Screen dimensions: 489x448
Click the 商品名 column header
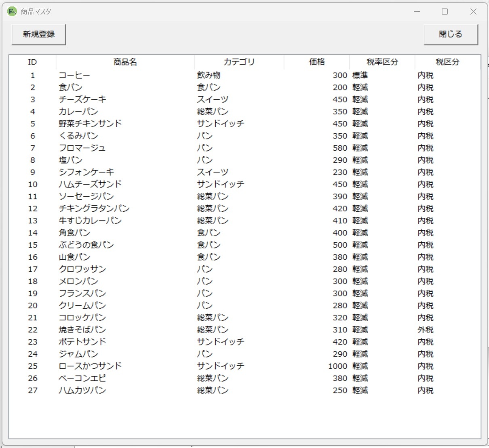tap(125, 62)
